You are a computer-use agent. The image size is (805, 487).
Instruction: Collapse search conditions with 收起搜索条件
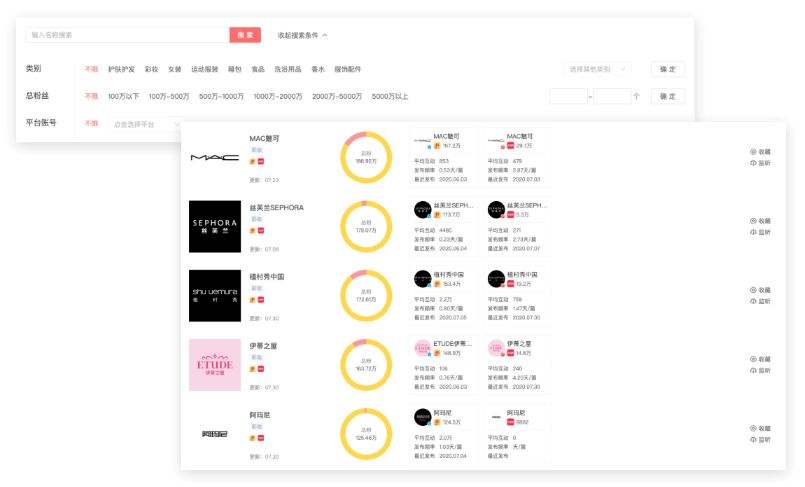[302, 35]
